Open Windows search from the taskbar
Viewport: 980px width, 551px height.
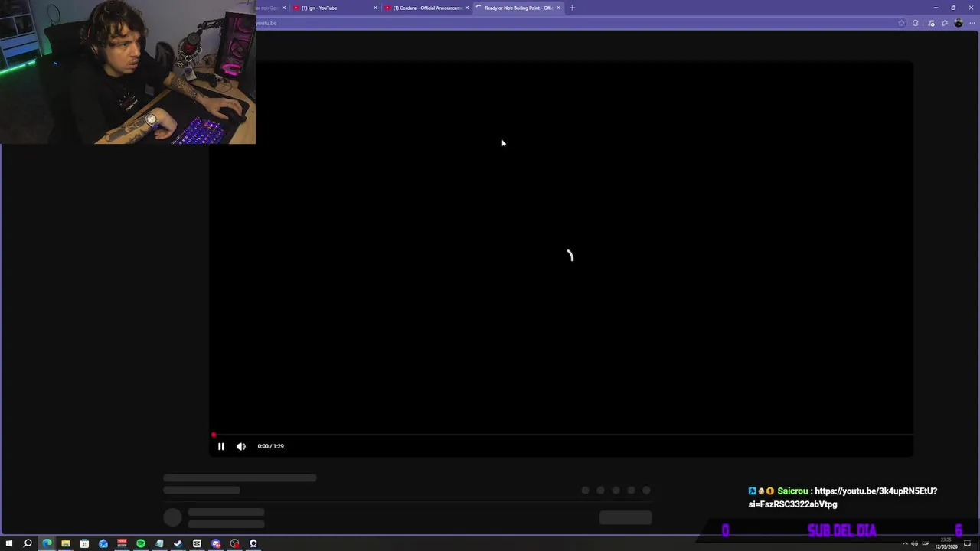28,543
